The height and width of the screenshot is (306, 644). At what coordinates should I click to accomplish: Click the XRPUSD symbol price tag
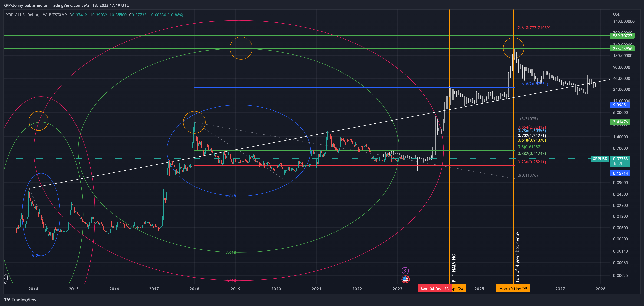pyautogui.click(x=600, y=159)
